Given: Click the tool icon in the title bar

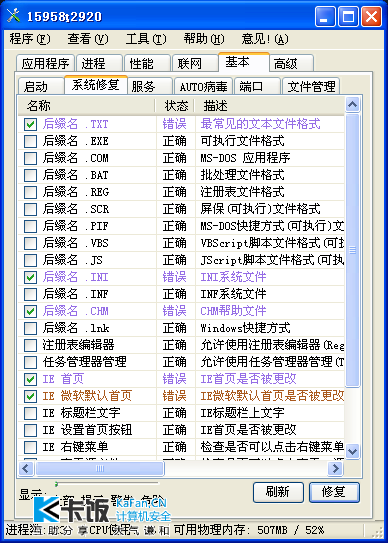Looking at the screenshot, I should click(x=13, y=16).
